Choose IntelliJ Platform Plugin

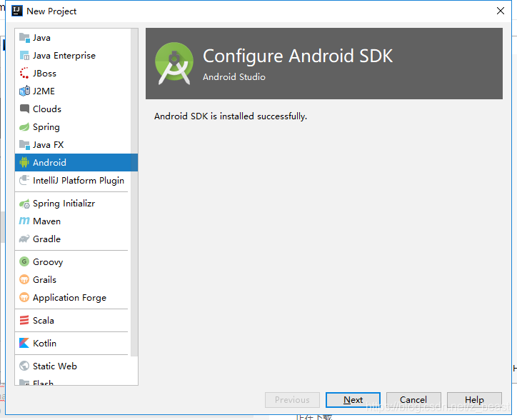[x=73, y=181]
